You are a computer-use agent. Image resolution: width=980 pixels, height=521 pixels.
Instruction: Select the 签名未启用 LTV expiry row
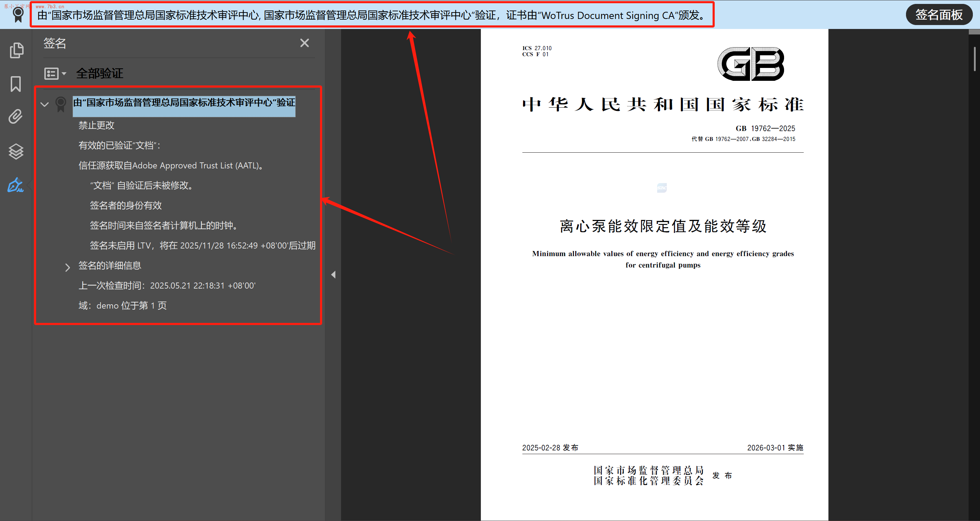203,245
